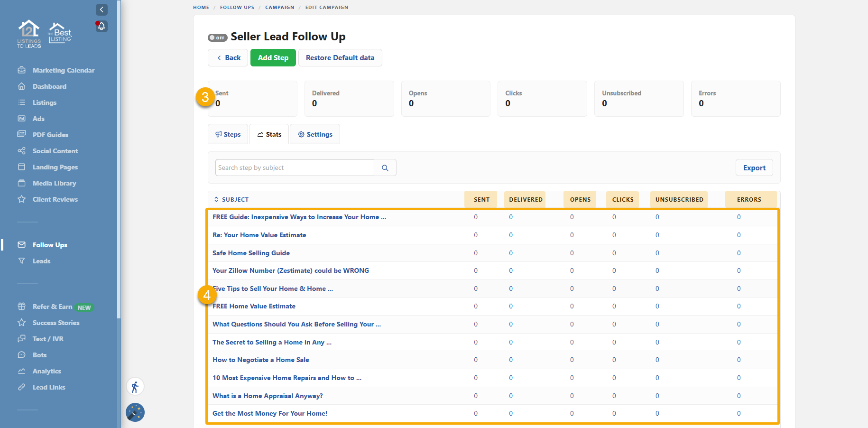Open Social Content in the sidebar
868x428 pixels.
[55, 151]
